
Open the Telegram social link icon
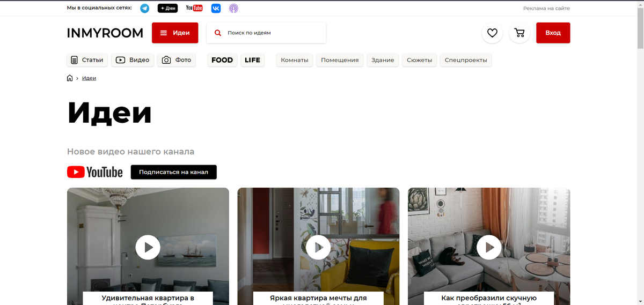(144, 8)
